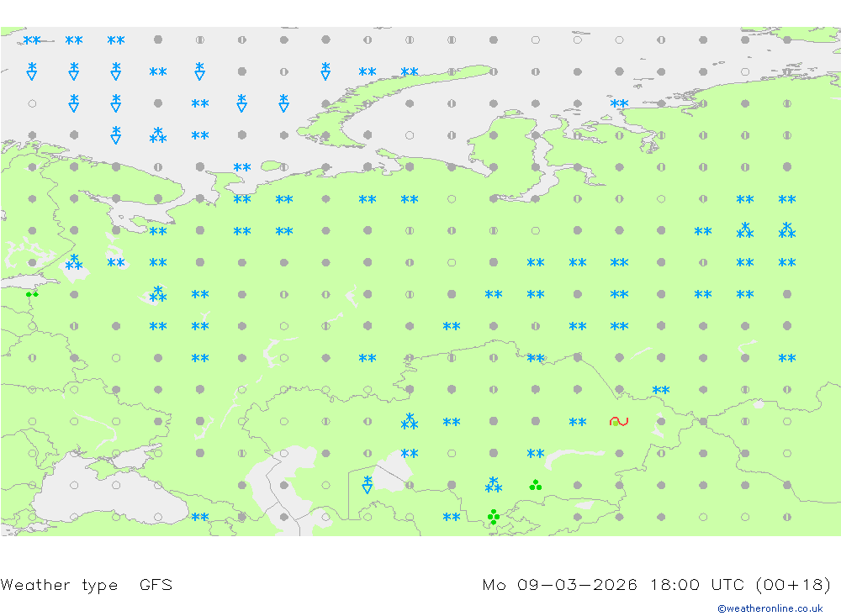Open the weatheronline.co.uk copyright link
841x616 pixels.
coord(770,608)
